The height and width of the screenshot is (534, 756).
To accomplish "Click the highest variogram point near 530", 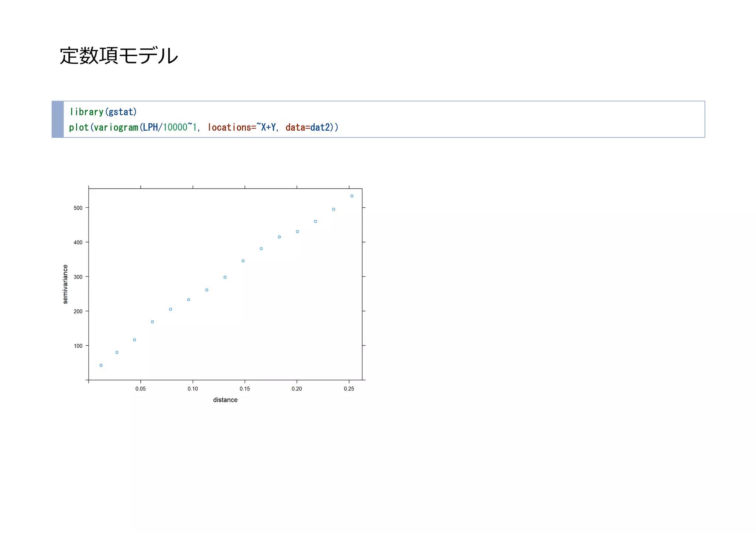I will [352, 196].
